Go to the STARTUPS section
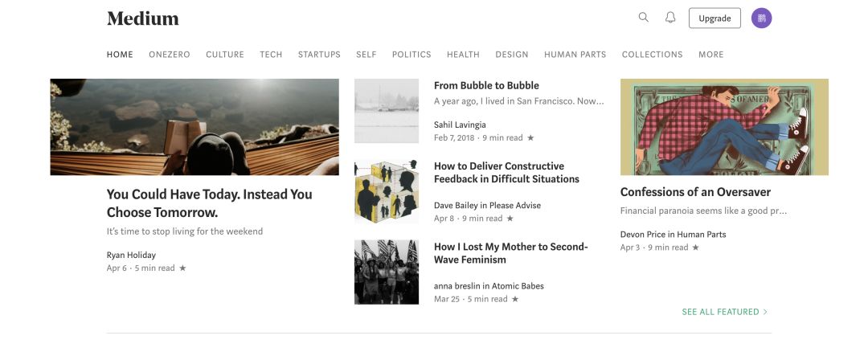The width and height of the screenshot is (868, 356). coord(319,55)
